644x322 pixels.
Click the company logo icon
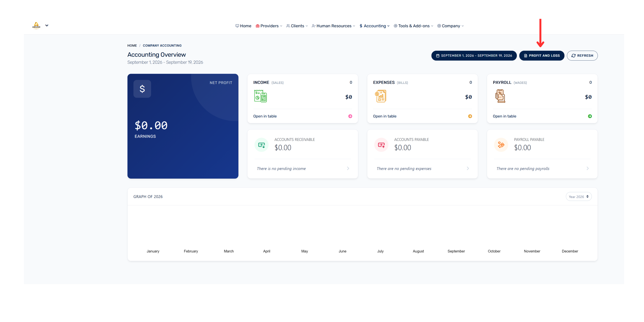(x=36, y=26)
